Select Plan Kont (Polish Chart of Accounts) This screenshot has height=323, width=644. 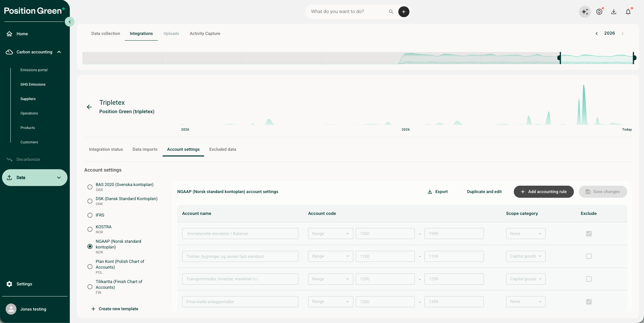pyautogui.click(x=90, y=267)
